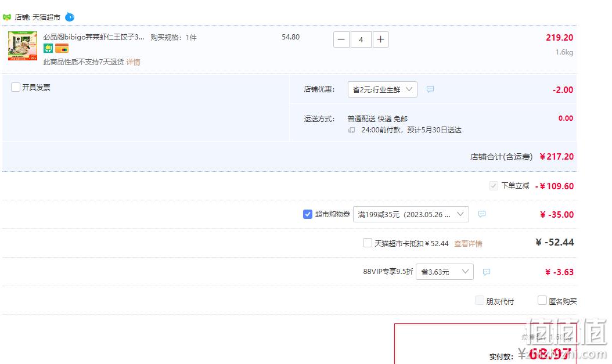
Task: Open the 省2元:行业生鲜 store discount dropdown
Action: [383, 89]
